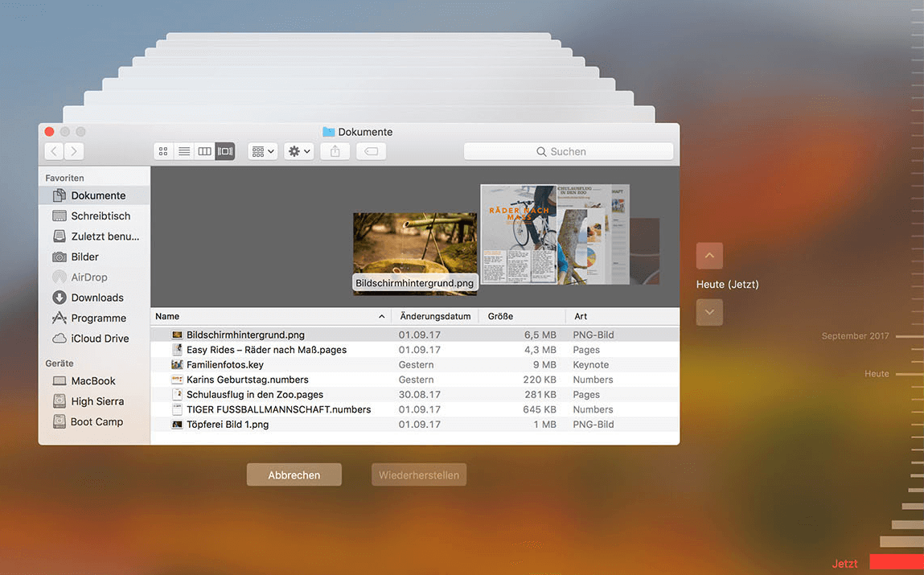This screenshot has height=575, width=924.
Task: Open the gear action menu
Action: click(299, 151)
